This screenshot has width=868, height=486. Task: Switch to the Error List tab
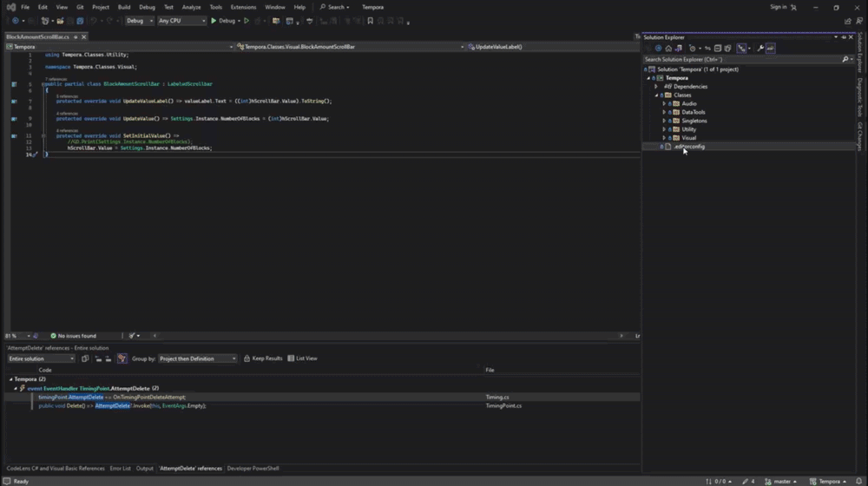point(120,469)
